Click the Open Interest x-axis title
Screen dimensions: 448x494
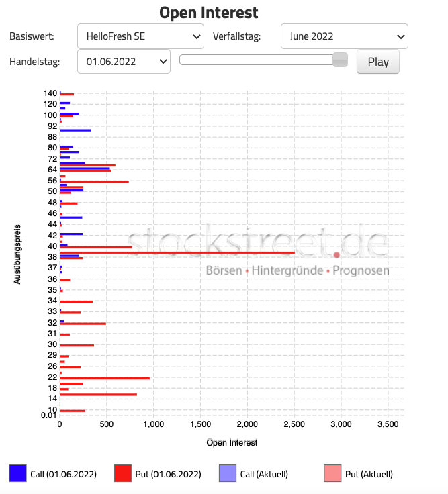(x=232, y=442)
